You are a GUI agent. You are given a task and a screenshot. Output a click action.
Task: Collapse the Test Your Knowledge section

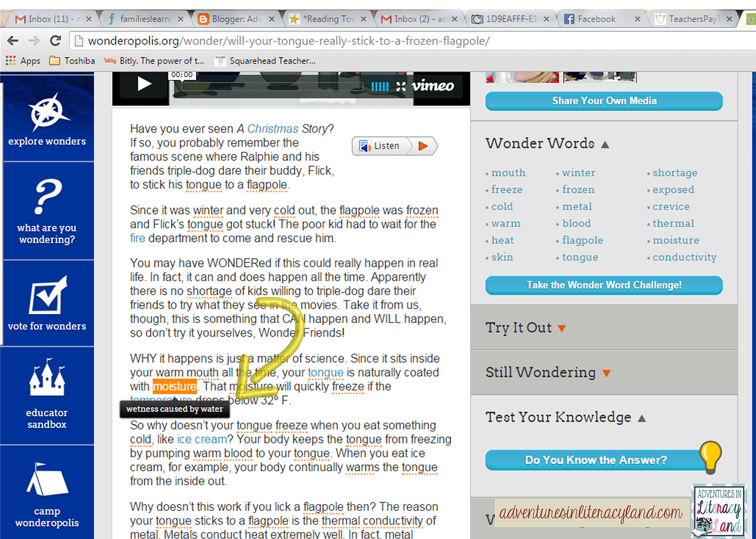pos(642,418)
